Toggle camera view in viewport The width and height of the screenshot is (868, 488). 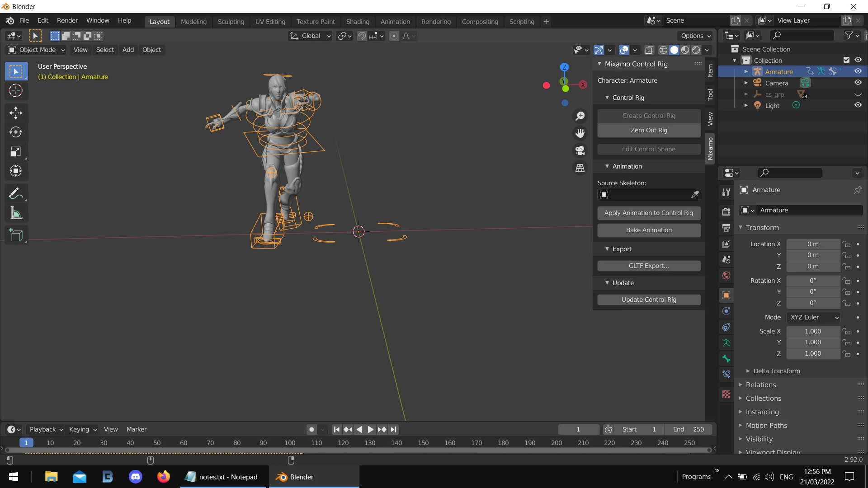coord(580,150)
